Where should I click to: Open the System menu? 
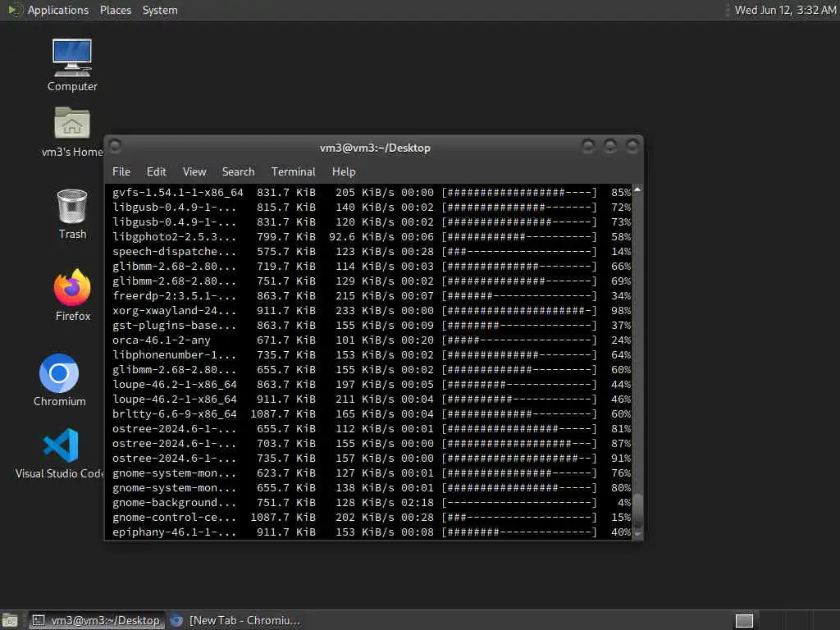160,10
